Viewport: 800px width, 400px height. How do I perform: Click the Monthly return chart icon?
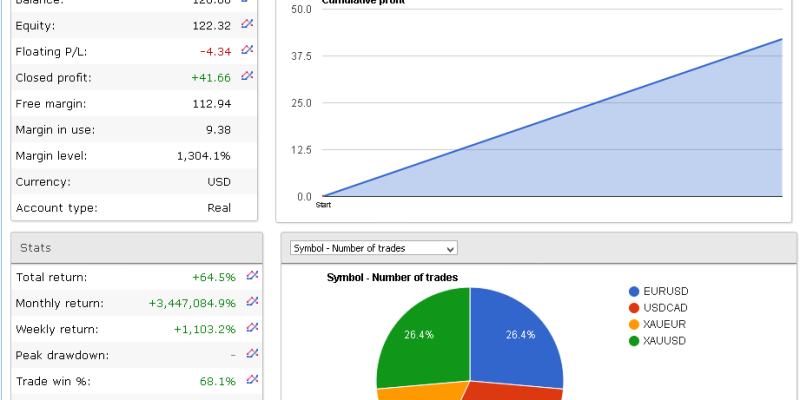pyautogui.click(x=252, y=302)
